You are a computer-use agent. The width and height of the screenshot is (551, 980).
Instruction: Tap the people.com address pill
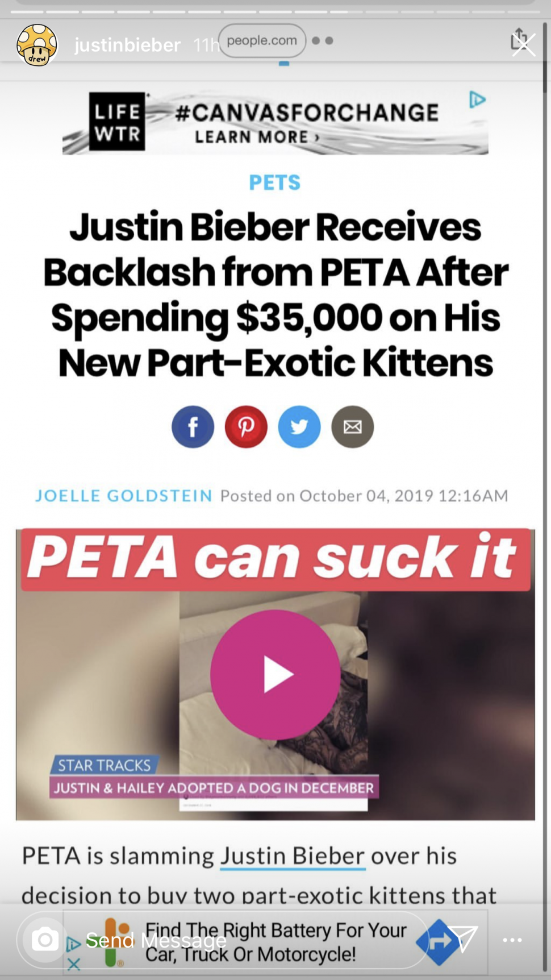pos(262,40)
